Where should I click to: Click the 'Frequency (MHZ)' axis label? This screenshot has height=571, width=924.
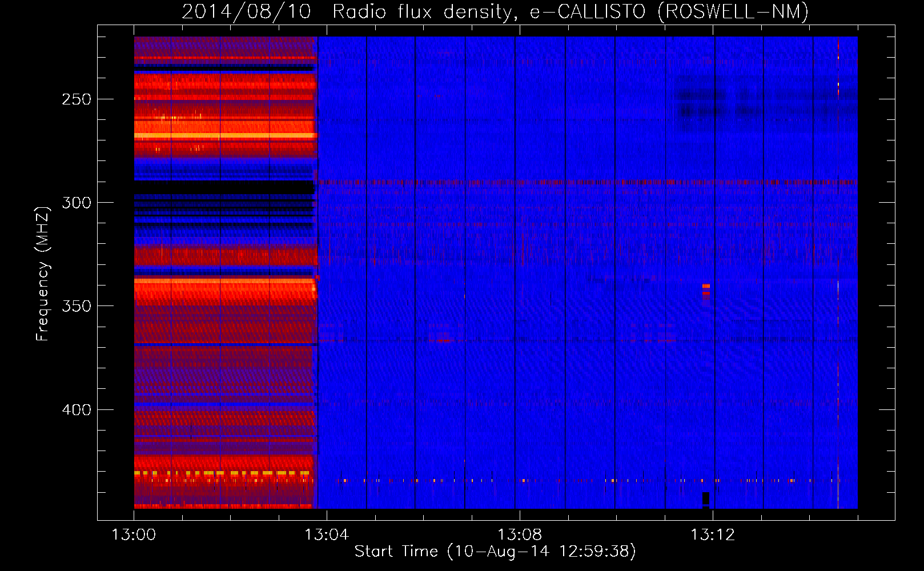(x=43, y=274)
